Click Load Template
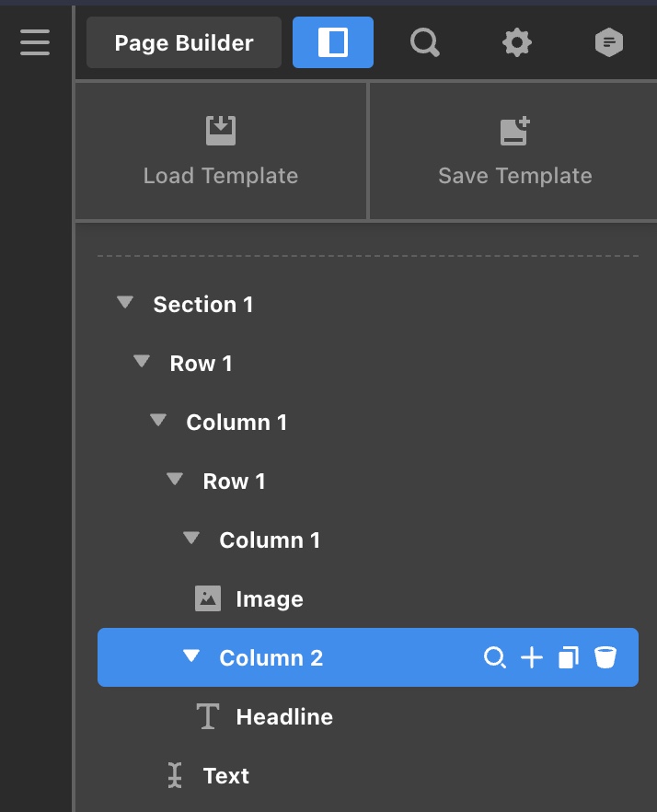 (x=221, y=151)
